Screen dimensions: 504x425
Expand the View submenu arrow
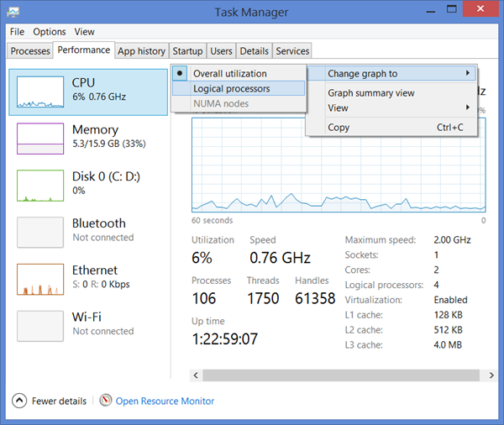point(468,108)
